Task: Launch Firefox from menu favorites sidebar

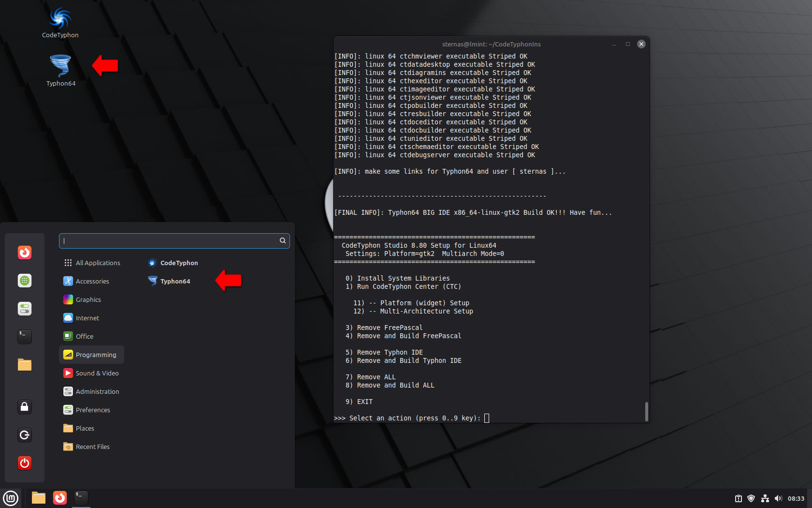Action: [x=25, y=253]
